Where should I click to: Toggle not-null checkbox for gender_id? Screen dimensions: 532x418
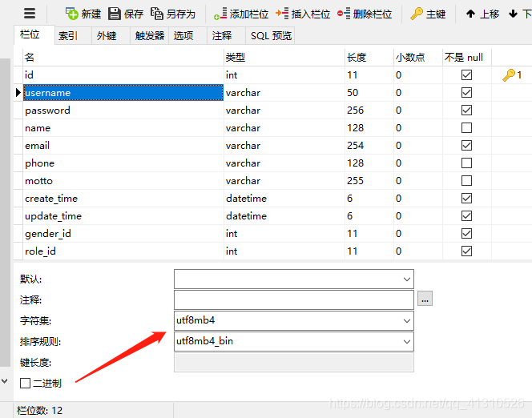coord(466,234)
